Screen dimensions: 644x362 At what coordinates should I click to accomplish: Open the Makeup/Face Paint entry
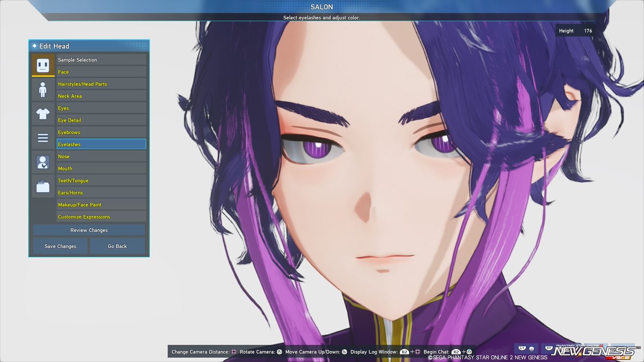pos(101,205)
